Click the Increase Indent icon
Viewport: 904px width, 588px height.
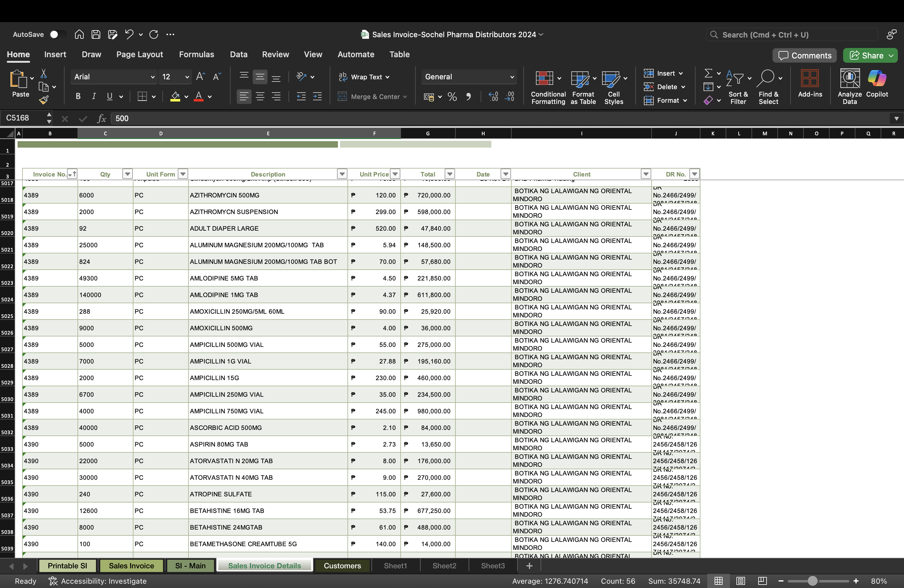coord(317,97)
